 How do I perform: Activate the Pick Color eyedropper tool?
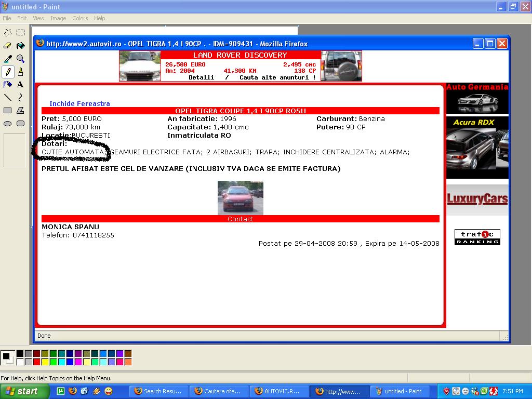tap(7, 59)
